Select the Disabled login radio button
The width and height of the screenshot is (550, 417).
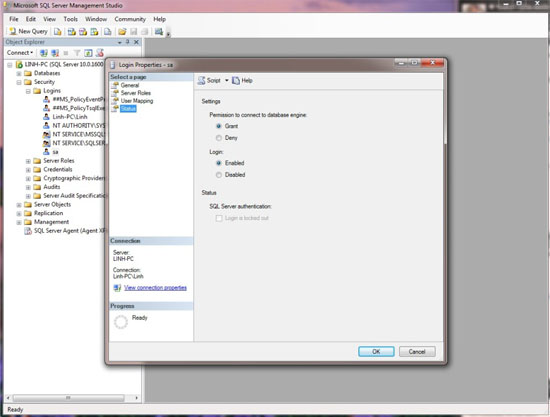pos(219,175)
